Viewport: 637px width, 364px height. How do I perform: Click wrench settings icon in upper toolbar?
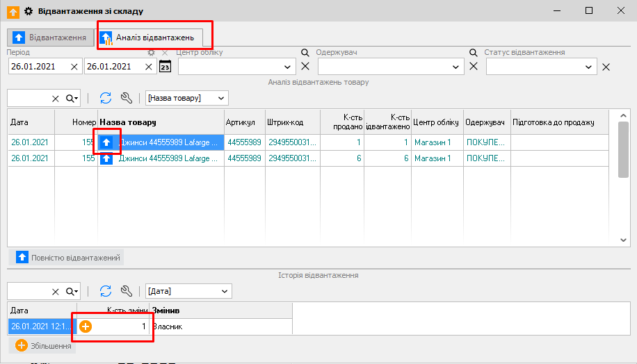click(126, 98)
